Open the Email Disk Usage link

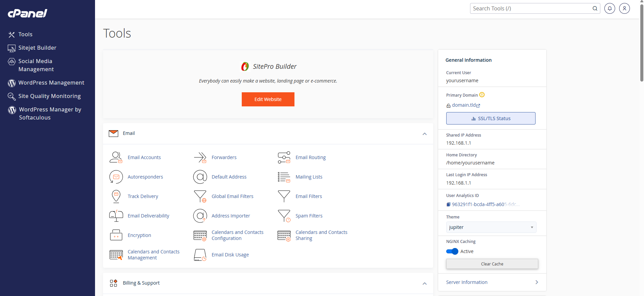[230, 255]
